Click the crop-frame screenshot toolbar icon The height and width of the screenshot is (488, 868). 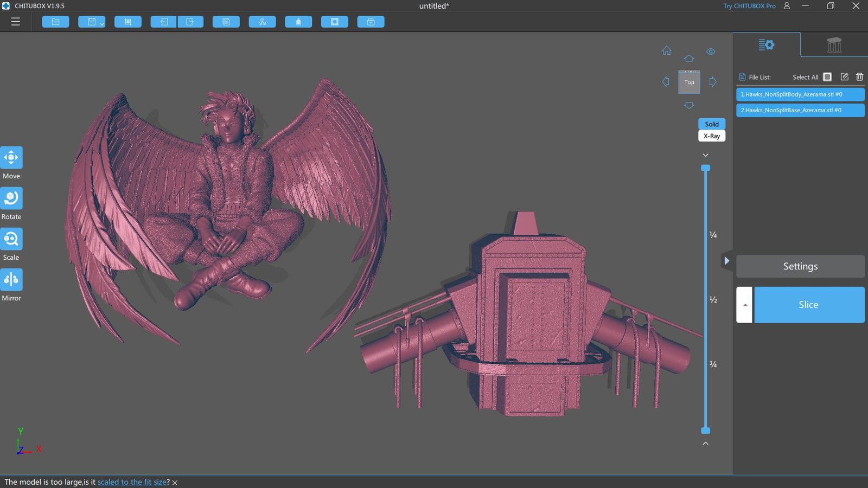[x=128, y=22]
